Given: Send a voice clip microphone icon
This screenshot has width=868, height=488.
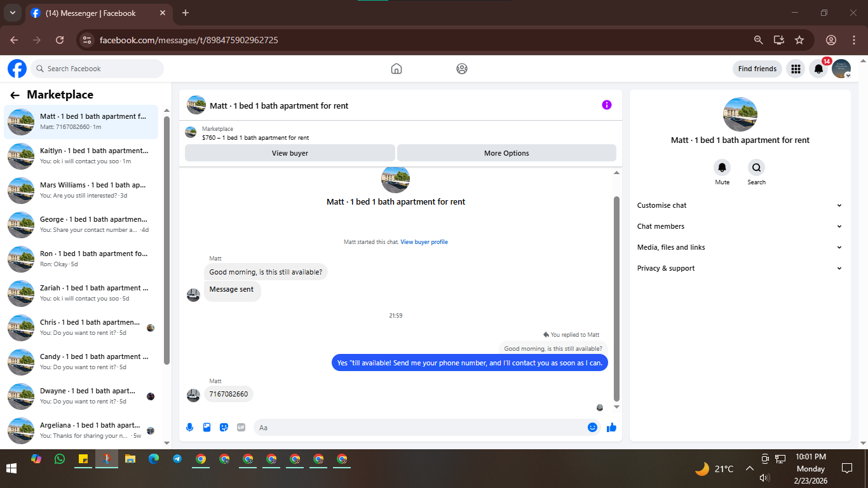Looking at the screenshot, I should tap(189, 428).
